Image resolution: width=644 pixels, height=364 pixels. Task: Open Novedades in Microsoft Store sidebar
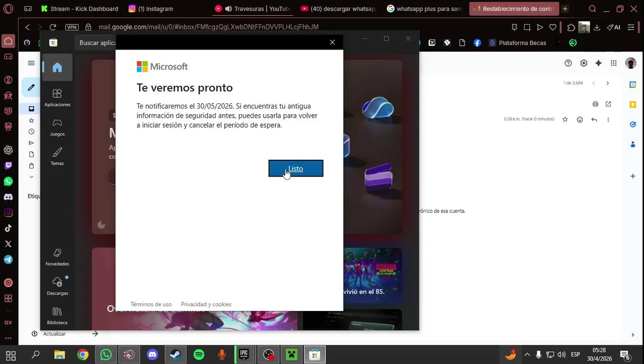coord(57,257)
